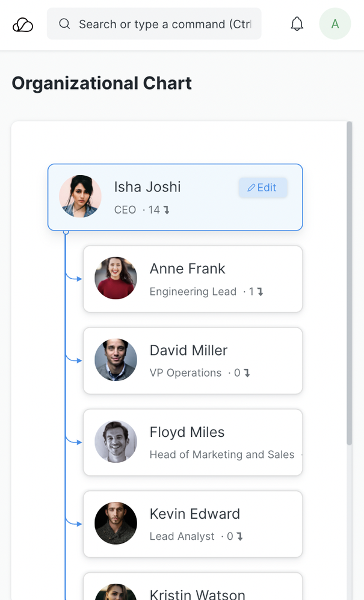
Task: Click Kevin Edward's profile photo
Action: click(x=116, y=523)
